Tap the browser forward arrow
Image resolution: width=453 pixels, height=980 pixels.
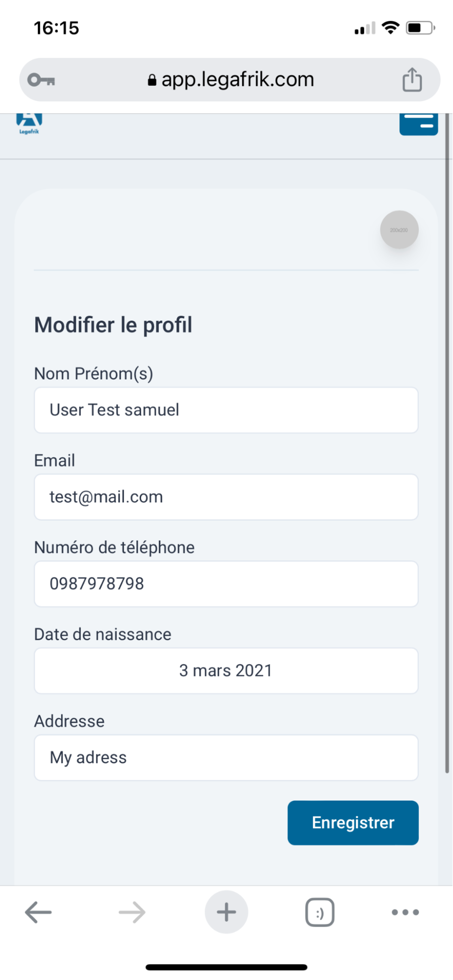pyautogui.click(x=132, y=912)
